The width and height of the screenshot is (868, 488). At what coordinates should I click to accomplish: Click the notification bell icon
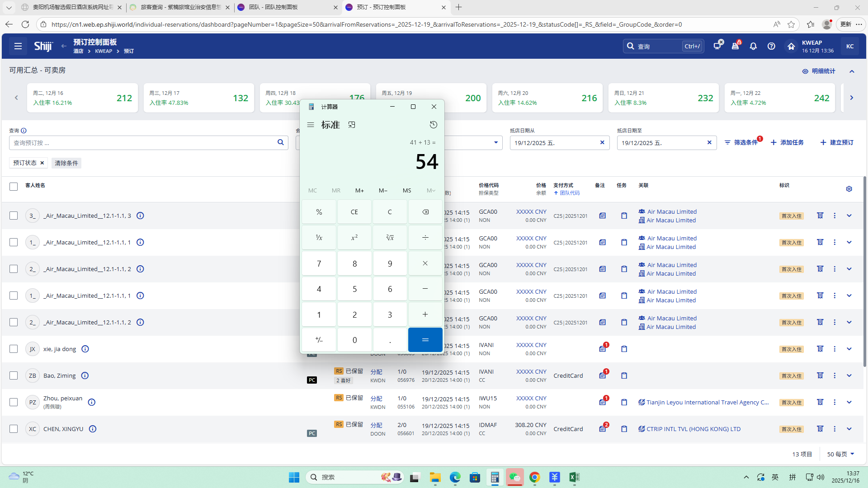(x=753, y=46)
